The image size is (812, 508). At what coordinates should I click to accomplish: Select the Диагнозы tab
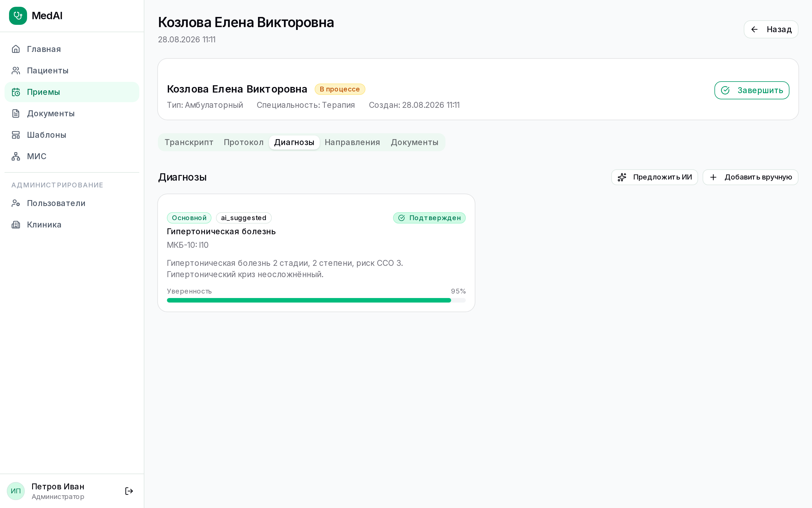(x=294, y=143)
